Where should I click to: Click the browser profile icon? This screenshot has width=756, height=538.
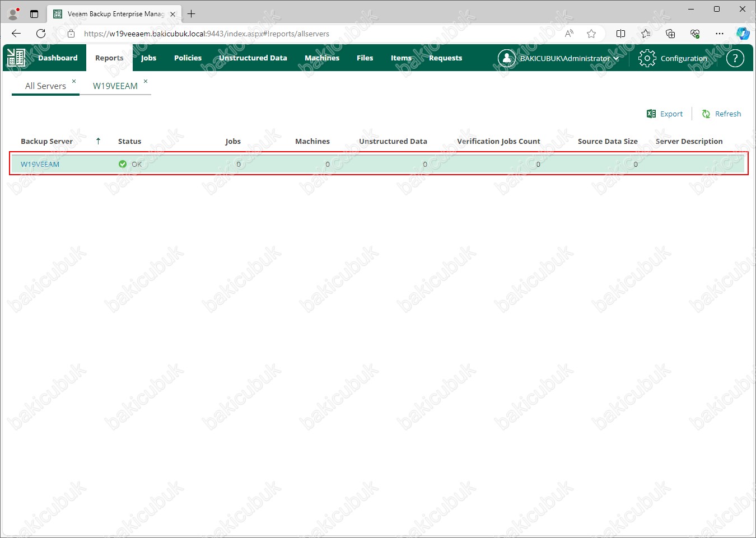[x=13, y=13]
